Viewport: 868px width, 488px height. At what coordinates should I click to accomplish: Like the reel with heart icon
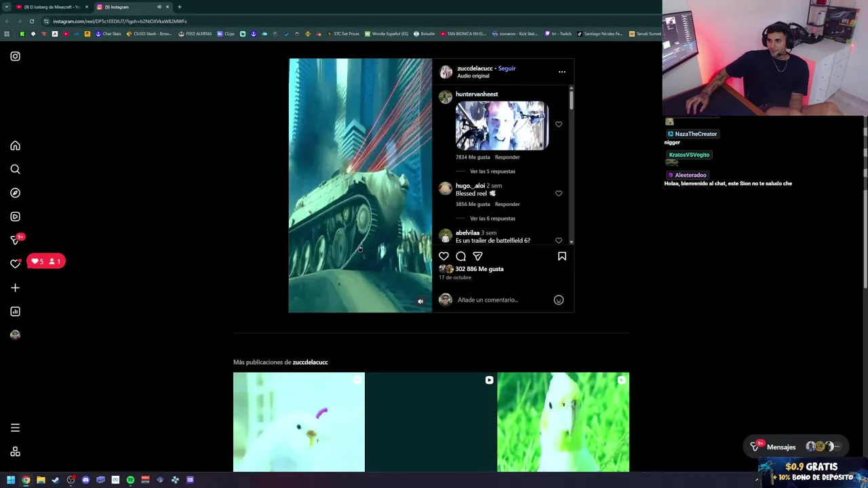(443, 256)
